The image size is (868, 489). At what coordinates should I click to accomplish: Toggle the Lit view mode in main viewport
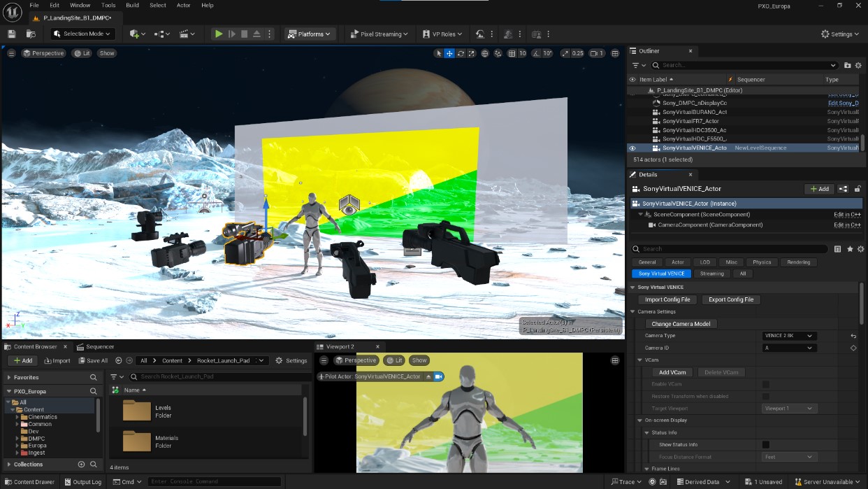[82, 53]
